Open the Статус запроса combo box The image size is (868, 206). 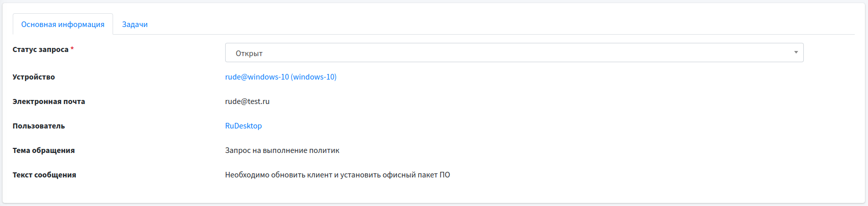pyautogui.click(x=514, y=53)
